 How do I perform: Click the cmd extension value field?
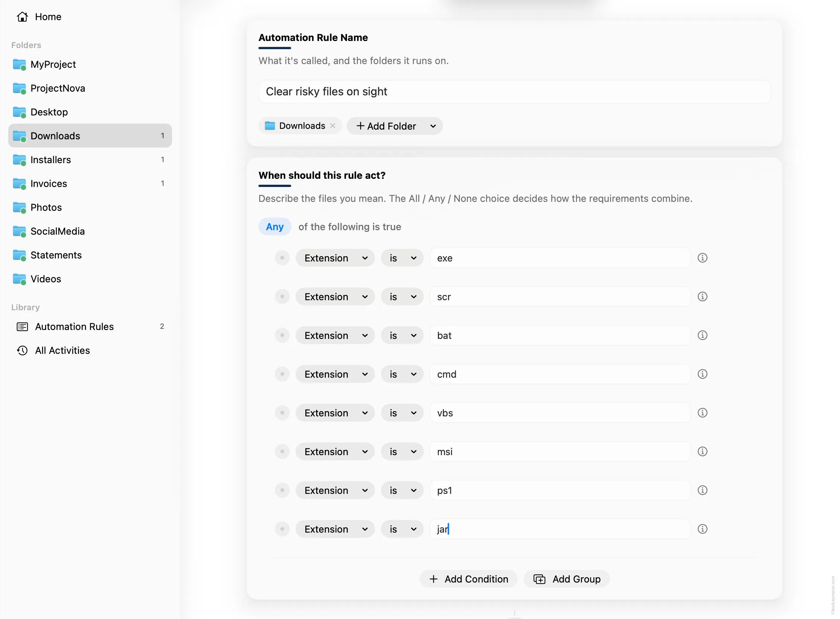pos(560,374)
